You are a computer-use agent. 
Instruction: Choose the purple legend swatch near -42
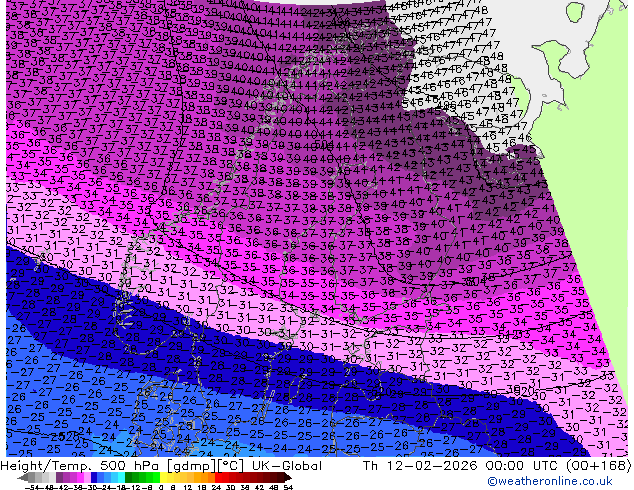click(x=57, y=477)
